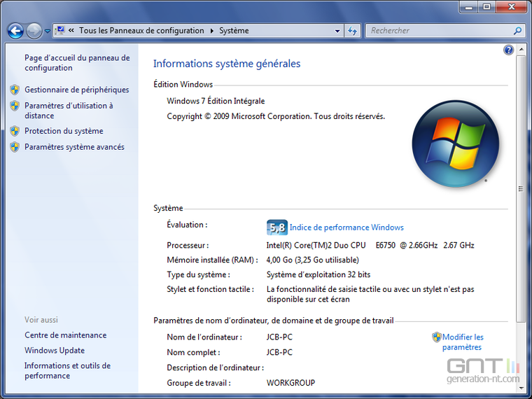Click the control panel icon in address bar

click(59, 31)
